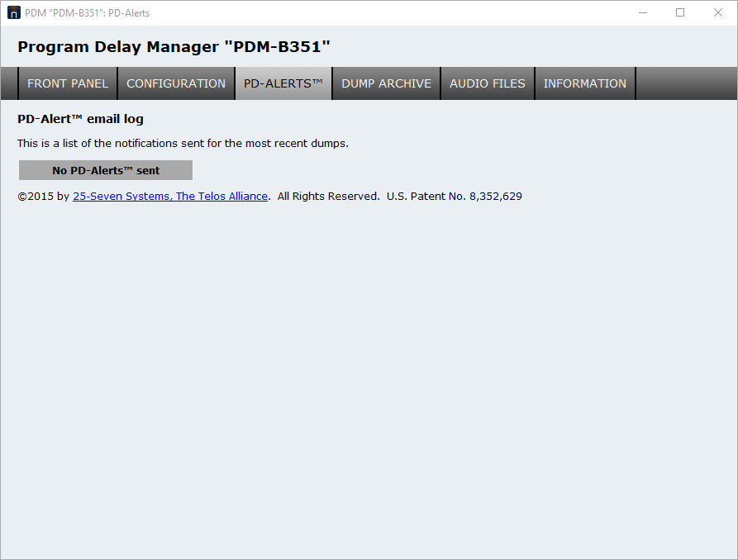Image resolution: width=738 pixels, height=560 pixels.
Task: Minimize the PDM window
Action: [643, 13]
